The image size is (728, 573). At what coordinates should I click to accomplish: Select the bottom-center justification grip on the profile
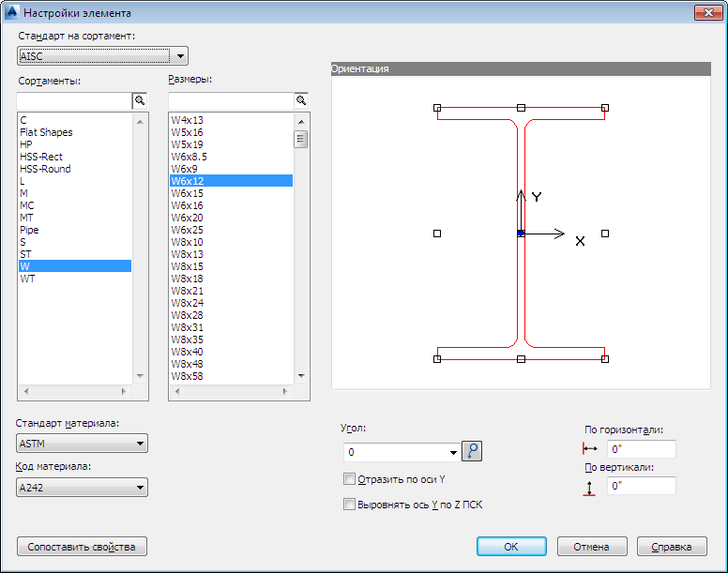[x=521, y=358]
